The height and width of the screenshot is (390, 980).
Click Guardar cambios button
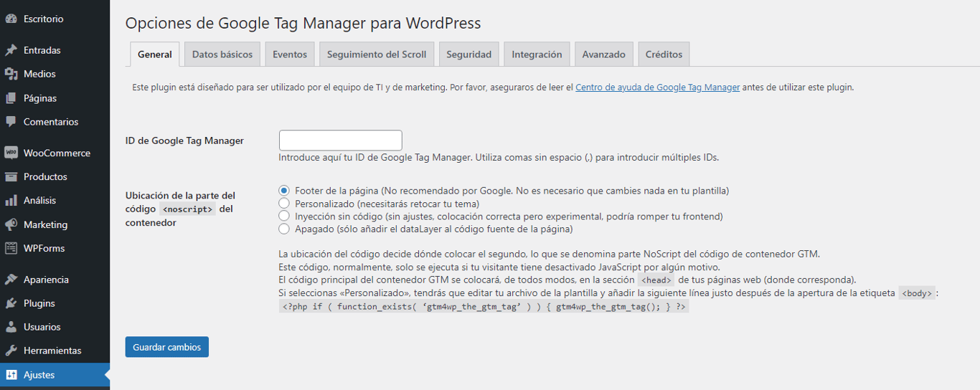coord(167,347)
